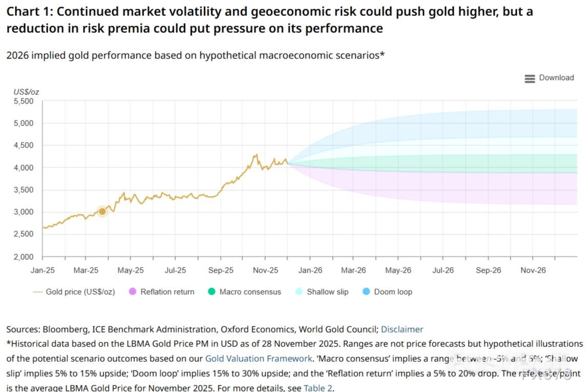Image resolution: width=587 pixels, height=392 pixels.
Task: Hide the Macro consensus series label
Action: 250,292
